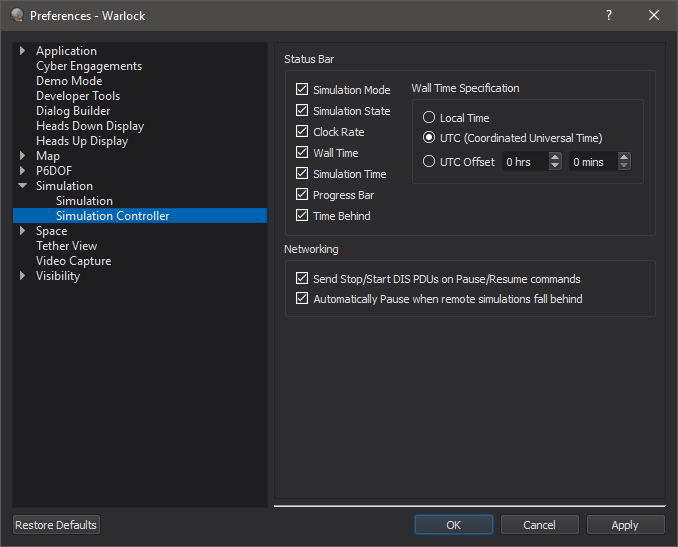
Task: Increase the hrs offset with up arrow
Action: [555, 157]
